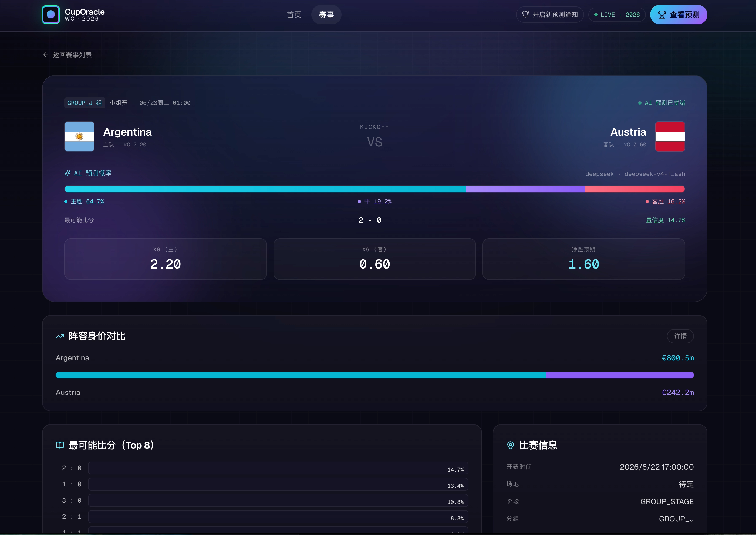Click the trophy icon in 查看预测

click(661, 15)
